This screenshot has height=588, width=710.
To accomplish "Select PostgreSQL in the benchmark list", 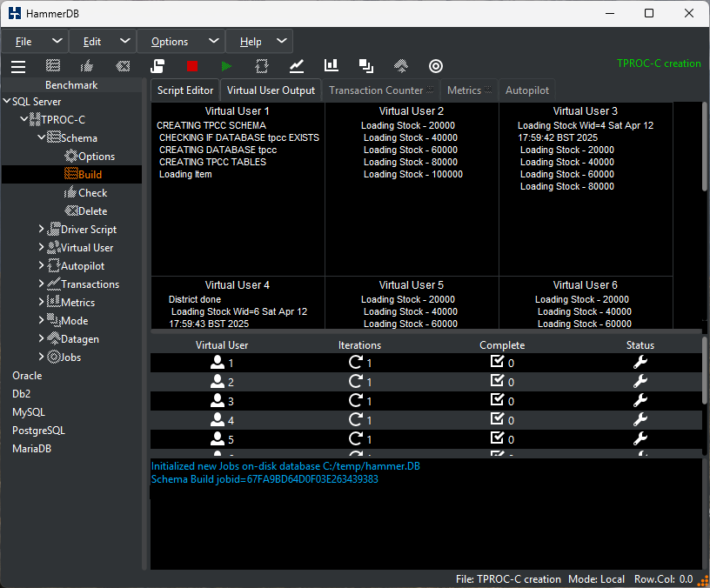I will click(38, 431).
